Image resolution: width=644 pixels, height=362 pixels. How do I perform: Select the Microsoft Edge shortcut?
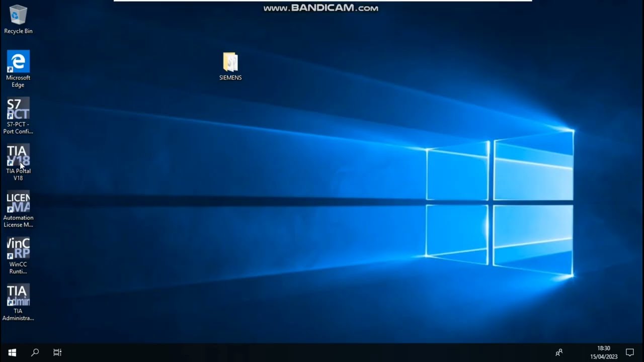[x=18, y=68]
